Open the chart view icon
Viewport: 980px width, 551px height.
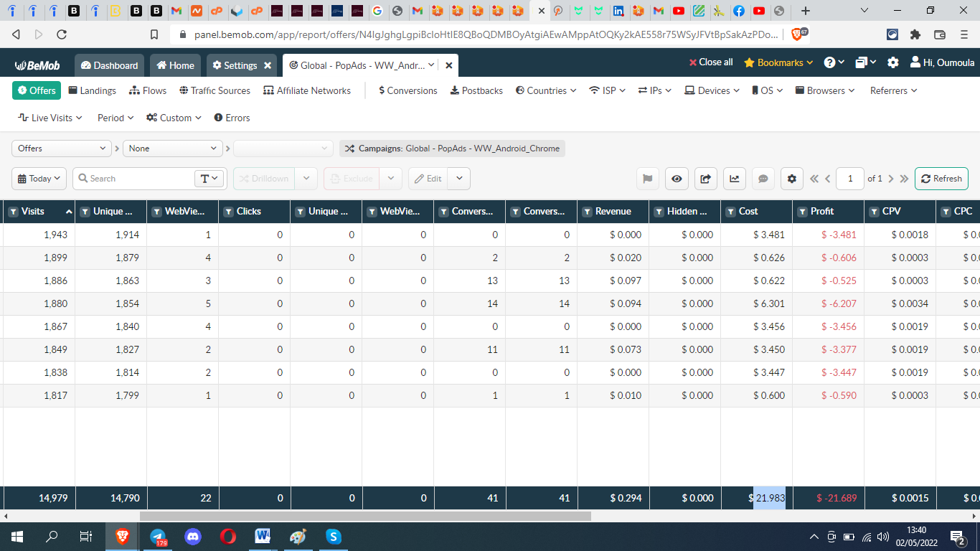(x=734, y=179)
